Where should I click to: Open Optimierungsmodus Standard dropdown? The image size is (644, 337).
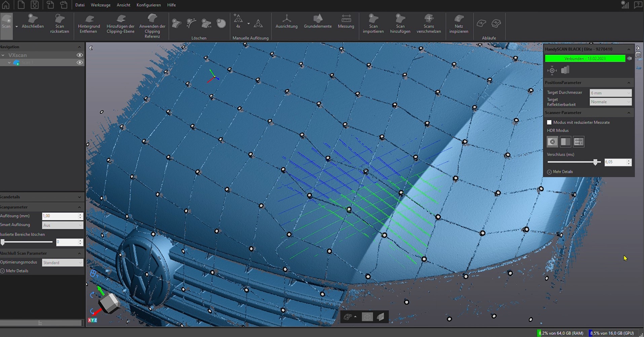click(x=62, y=263)
